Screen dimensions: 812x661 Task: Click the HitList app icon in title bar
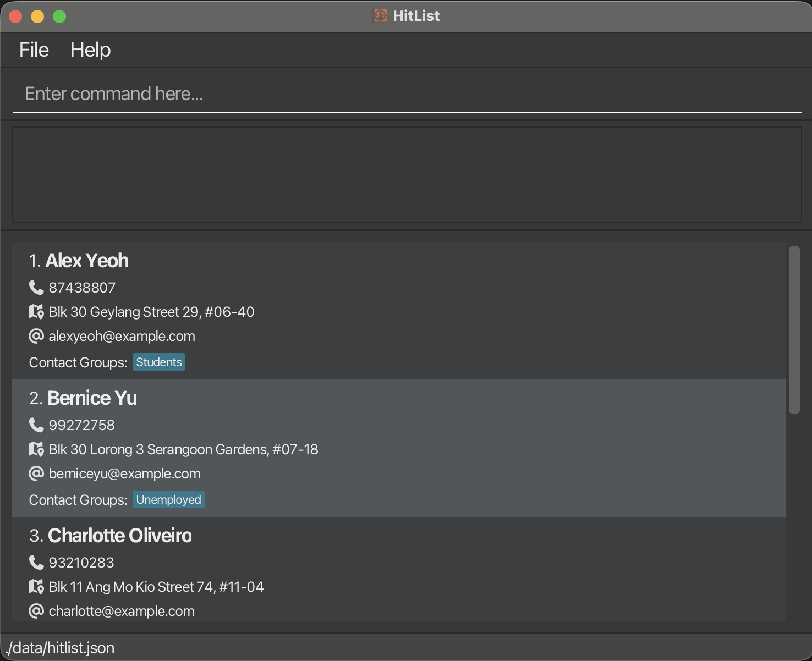pos(380,16)
